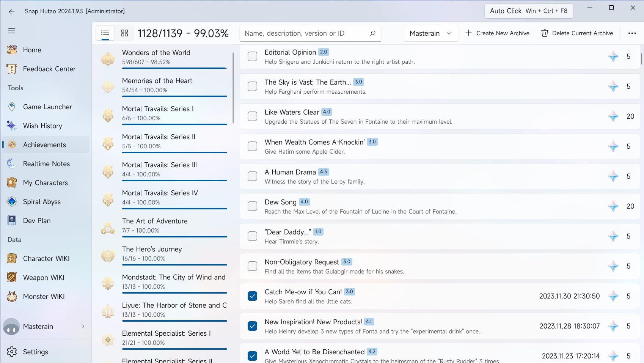Image resolution: width=644 pixels, height=363 pixels.
Task: Click the 1128/1139 - 99.03% progress text
Action: coord(183,33)
